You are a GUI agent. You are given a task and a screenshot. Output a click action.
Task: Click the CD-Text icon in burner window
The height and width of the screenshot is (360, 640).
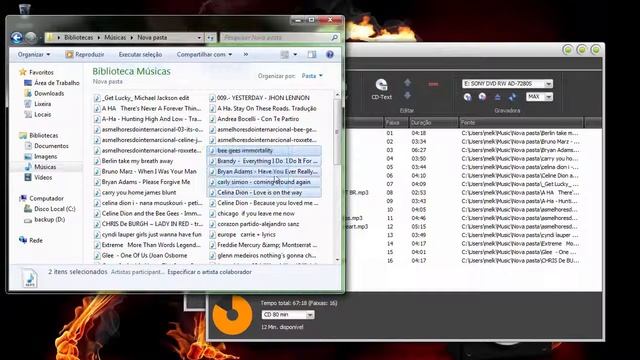pyautogui.click(x=381, y=89)
